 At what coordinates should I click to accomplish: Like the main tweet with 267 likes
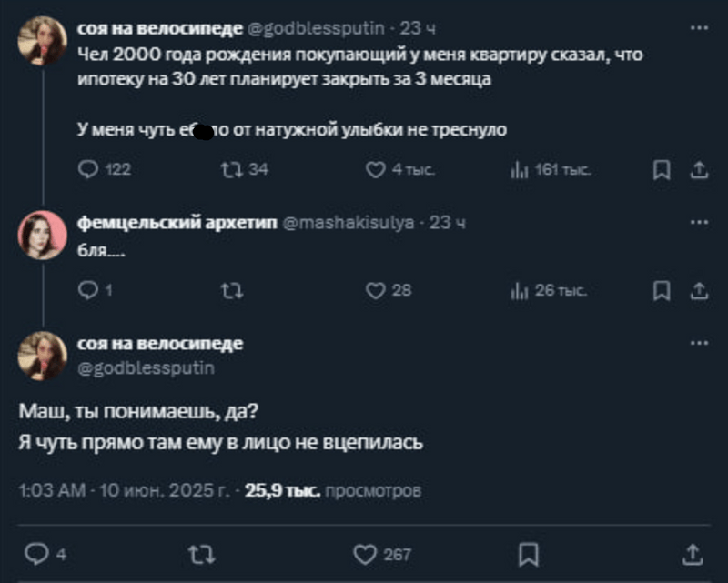point(364,553)
